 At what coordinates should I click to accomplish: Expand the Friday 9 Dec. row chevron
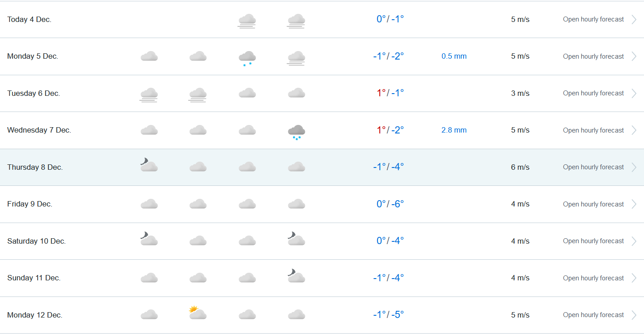pos(634,204)
